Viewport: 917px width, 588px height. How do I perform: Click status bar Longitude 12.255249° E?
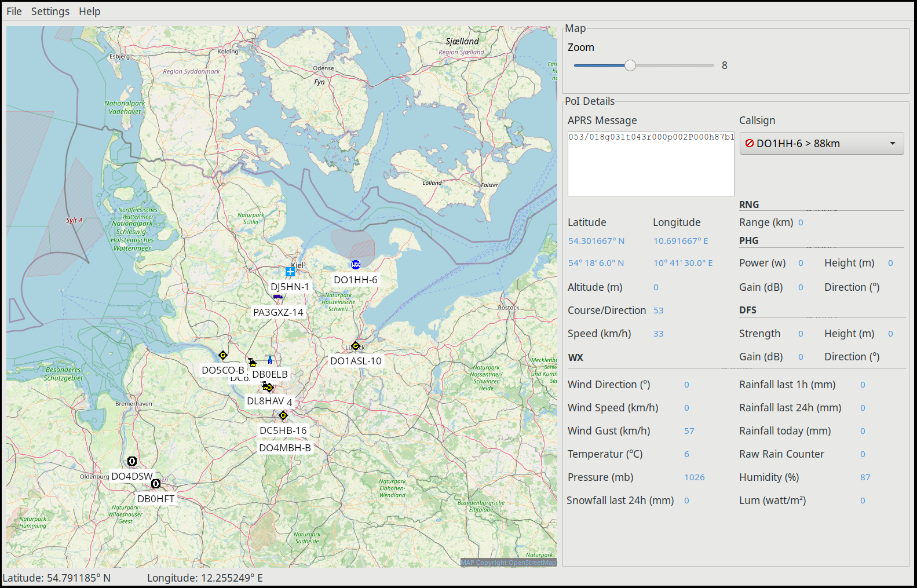click(x=205, y=578)
